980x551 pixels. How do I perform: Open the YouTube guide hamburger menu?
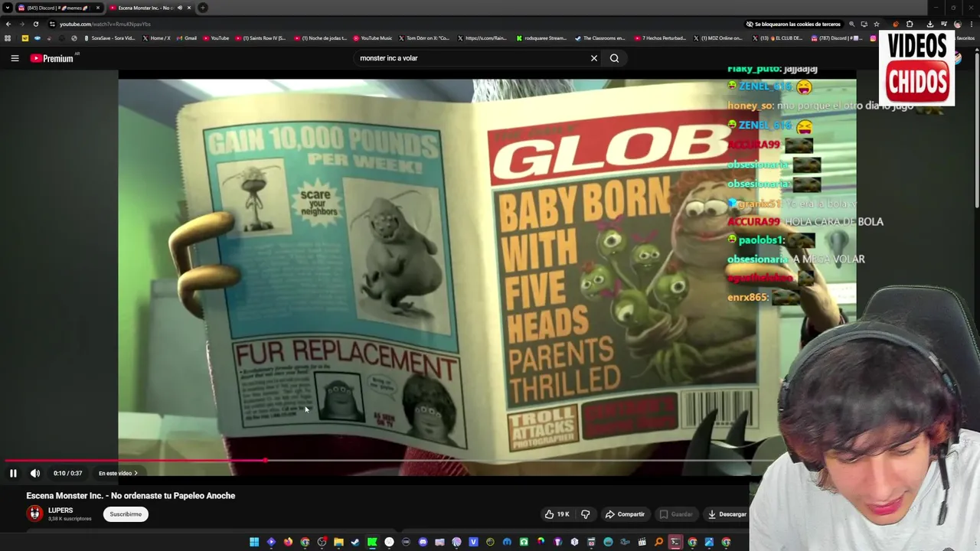(x=15, y=58)
